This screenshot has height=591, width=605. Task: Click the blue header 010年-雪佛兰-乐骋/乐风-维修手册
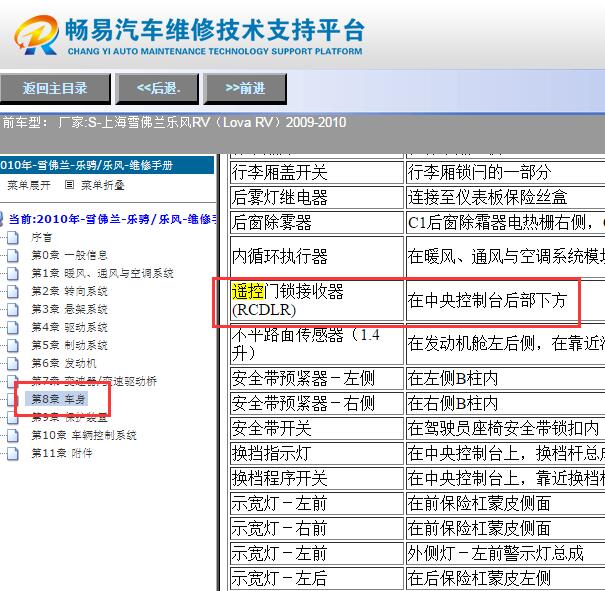click(x=107, y=165)
